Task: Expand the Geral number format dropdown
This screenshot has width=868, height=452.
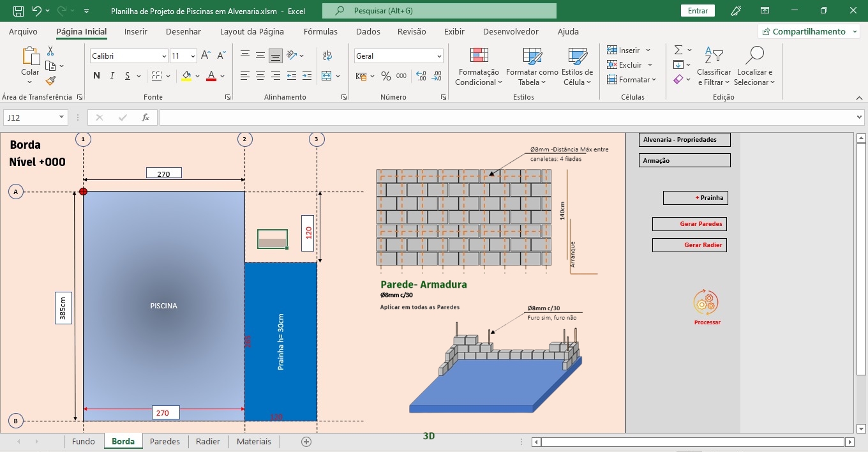Action: pyautogui.click(x=439, y=56)
